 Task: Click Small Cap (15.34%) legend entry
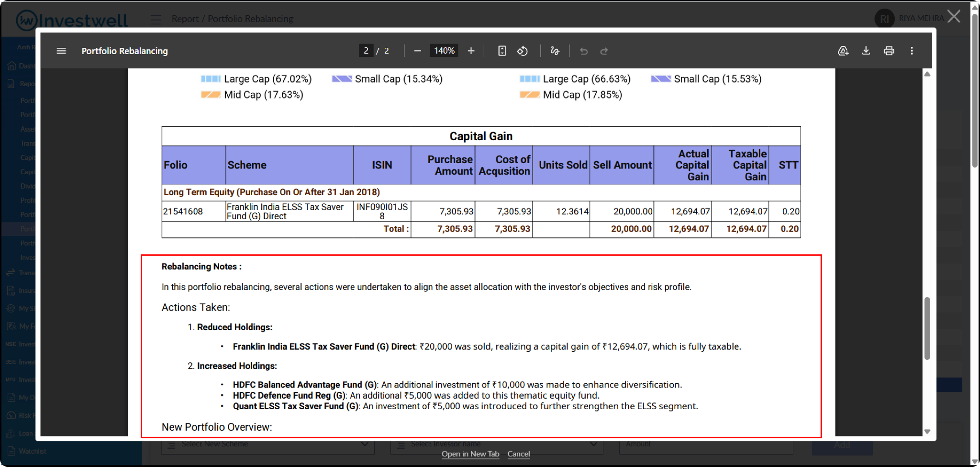click(388, 79)
